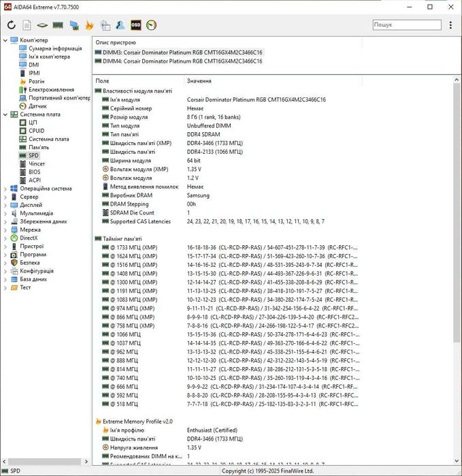Open the DMI tree item
The width and height of the screenshot is (462, 476).
coord(33,65)
